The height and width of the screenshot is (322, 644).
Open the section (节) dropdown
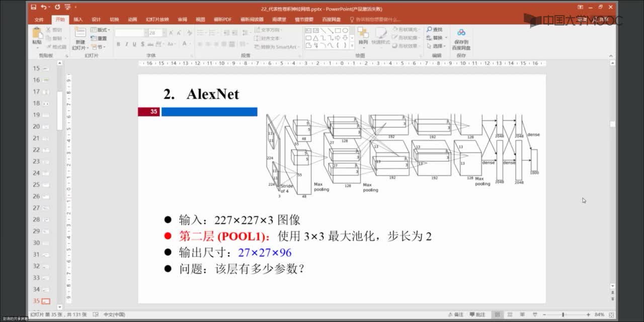98,47
